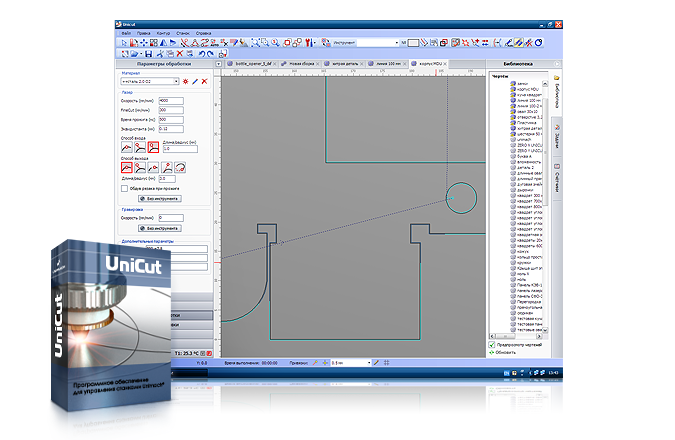Click the zoom window magnifier icon
The width and height of the screenshot is (675, 440).
[265, 43]
